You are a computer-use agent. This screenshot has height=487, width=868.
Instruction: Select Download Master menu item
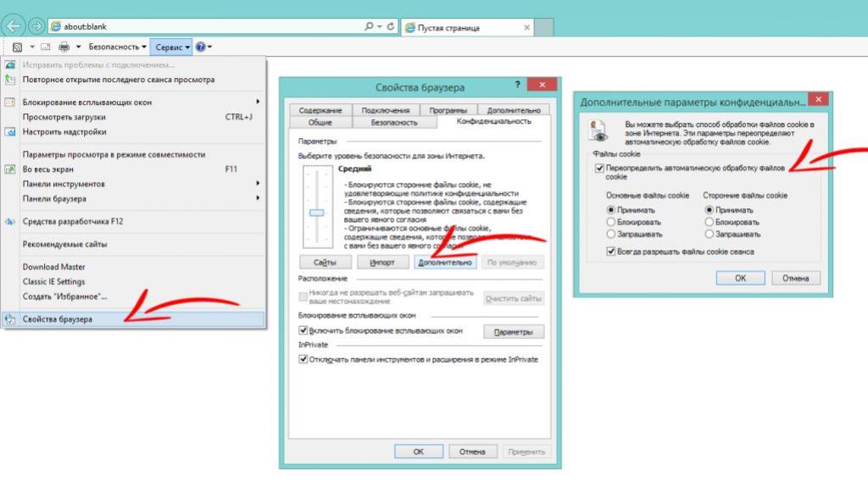point(133,267)
